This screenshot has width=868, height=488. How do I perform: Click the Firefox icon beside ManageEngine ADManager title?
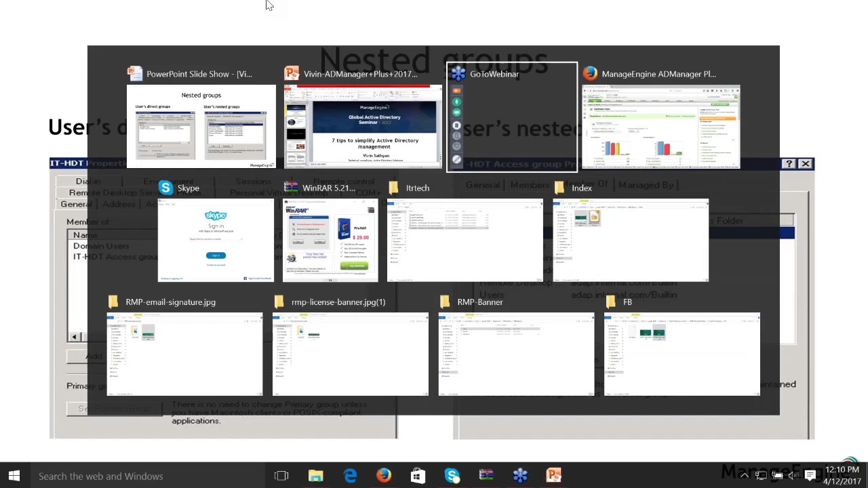[590, 74]
